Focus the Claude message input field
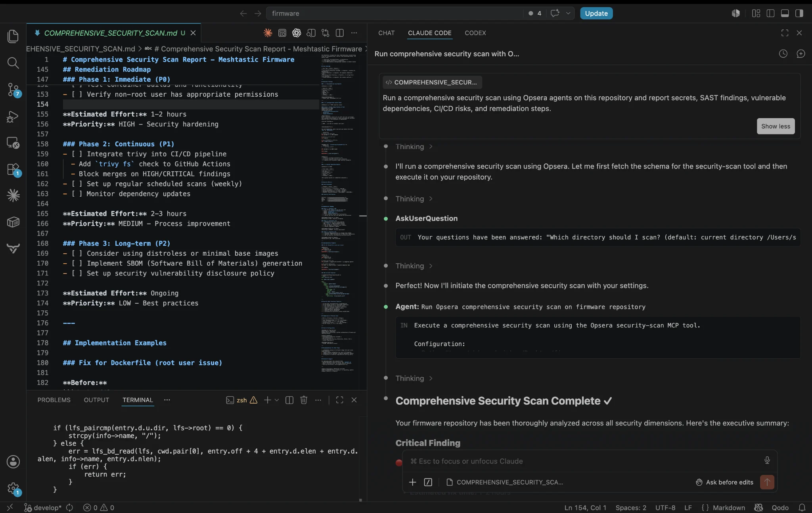The width and height of the screenshot is (812, 513). [x=585, y=461]
